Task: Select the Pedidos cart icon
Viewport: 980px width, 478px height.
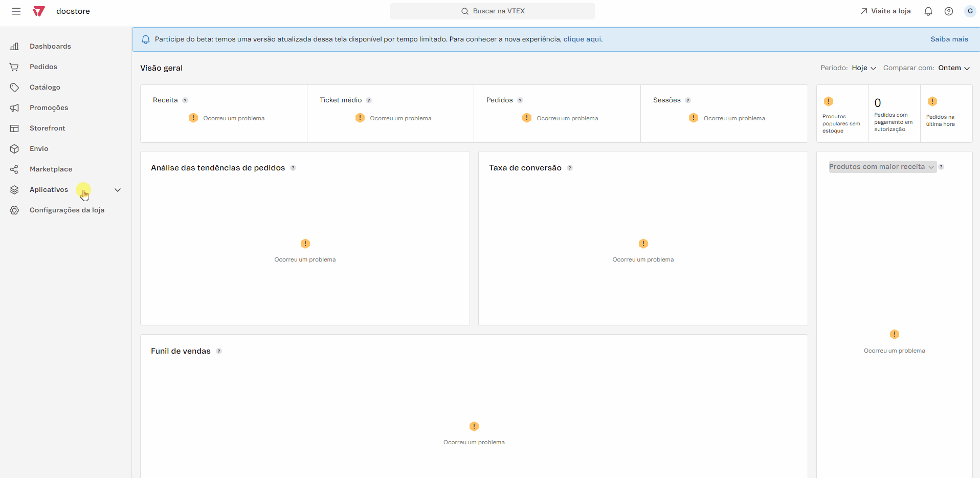Action: (14, 67)
